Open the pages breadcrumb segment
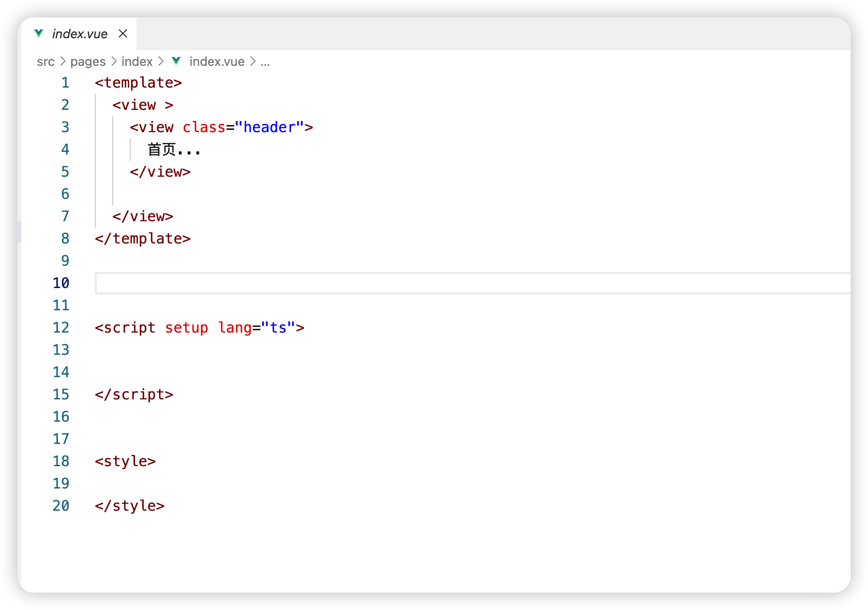 coord(88,61)
